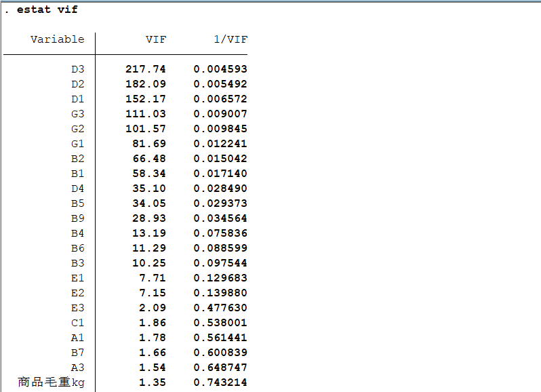Click VIF value 182.09
Image resolution: width=541 pixels, height=392 pixels.
[x=146, y=84]
